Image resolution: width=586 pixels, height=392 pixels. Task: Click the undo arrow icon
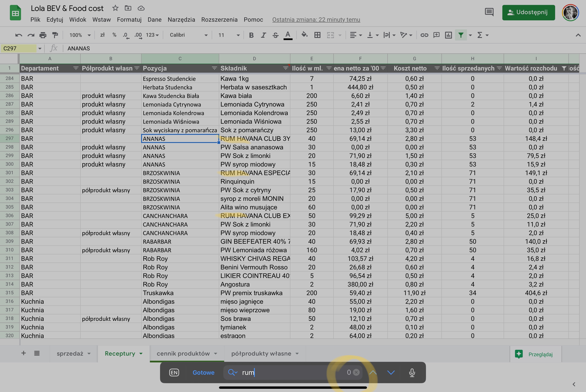point(18,35)
